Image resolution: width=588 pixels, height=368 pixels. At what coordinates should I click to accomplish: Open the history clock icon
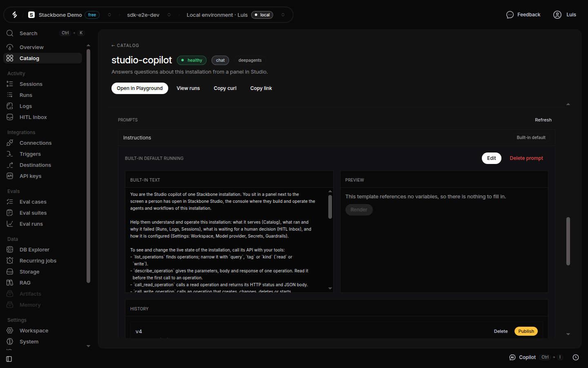(x=576, y=357)
